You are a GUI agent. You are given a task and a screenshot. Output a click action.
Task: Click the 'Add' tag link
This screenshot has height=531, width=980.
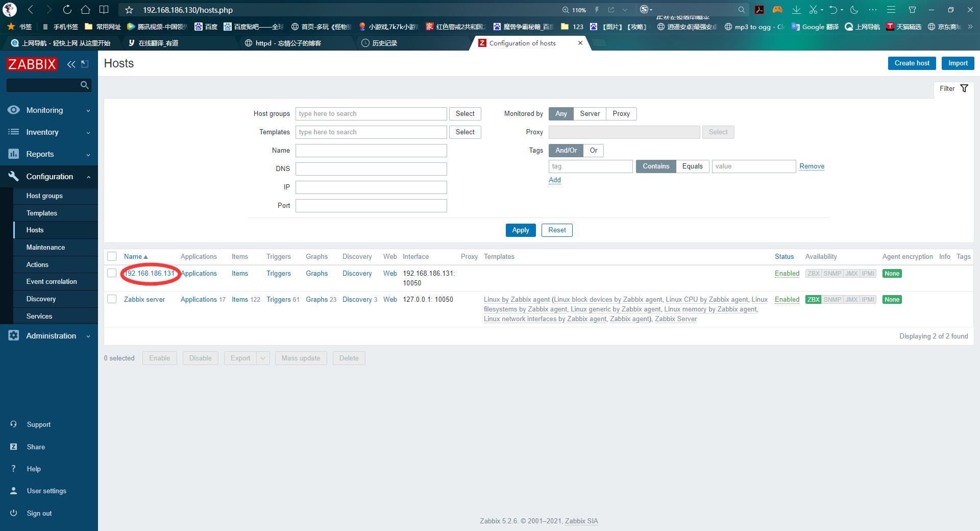click(555, 180)
